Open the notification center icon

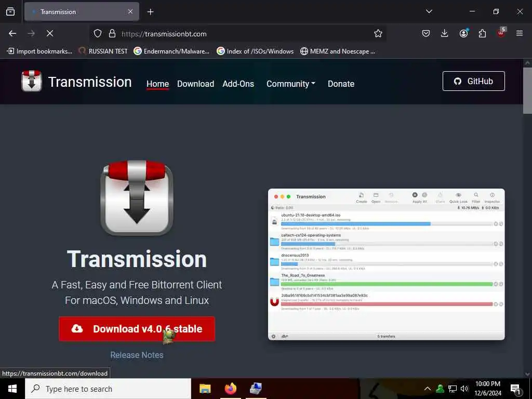tap(516, 389)
